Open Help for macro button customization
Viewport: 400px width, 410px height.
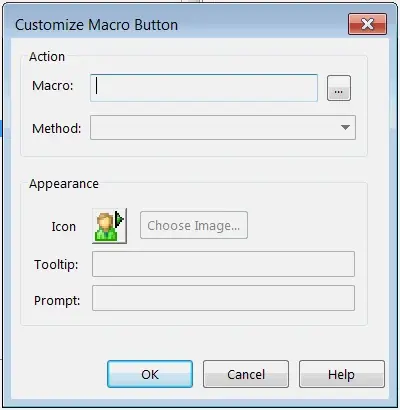[x=342, y=374]
